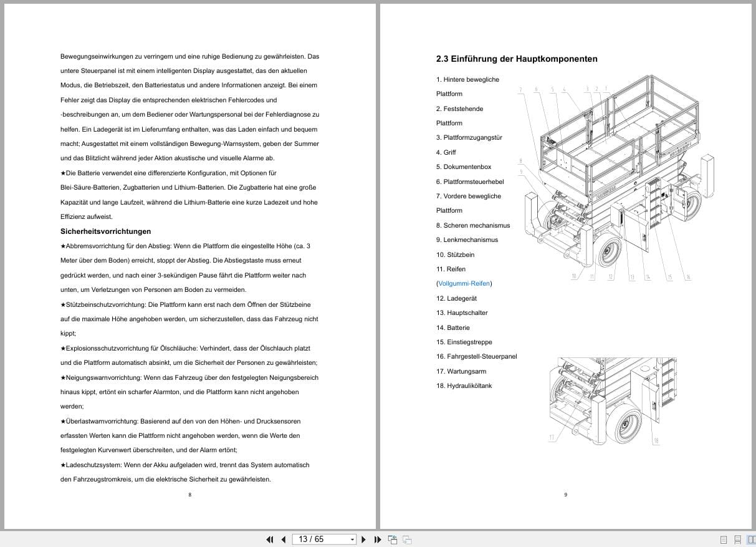Select the list item 16. Fahrgestell-Steuerpanel

point(476,356)
